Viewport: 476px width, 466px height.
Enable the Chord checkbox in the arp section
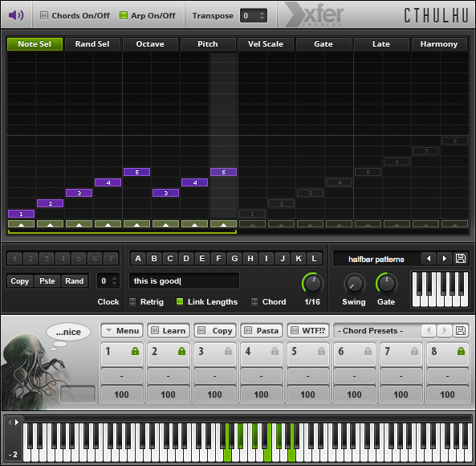[254, 301]
